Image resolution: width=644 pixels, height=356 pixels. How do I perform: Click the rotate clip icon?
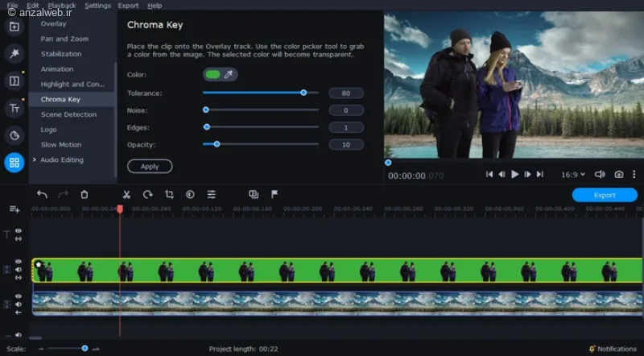[x=148, y=194]
